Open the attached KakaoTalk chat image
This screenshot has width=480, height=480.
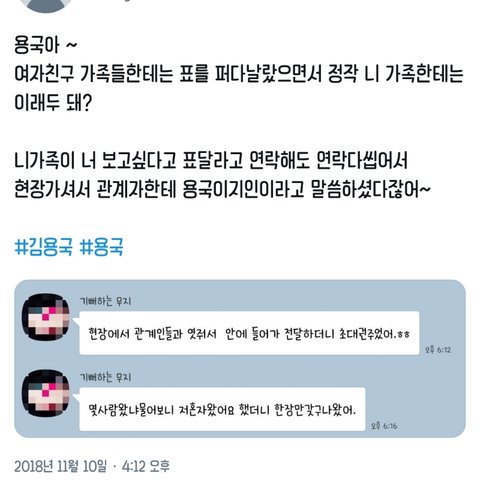click(x=240, y=359)
